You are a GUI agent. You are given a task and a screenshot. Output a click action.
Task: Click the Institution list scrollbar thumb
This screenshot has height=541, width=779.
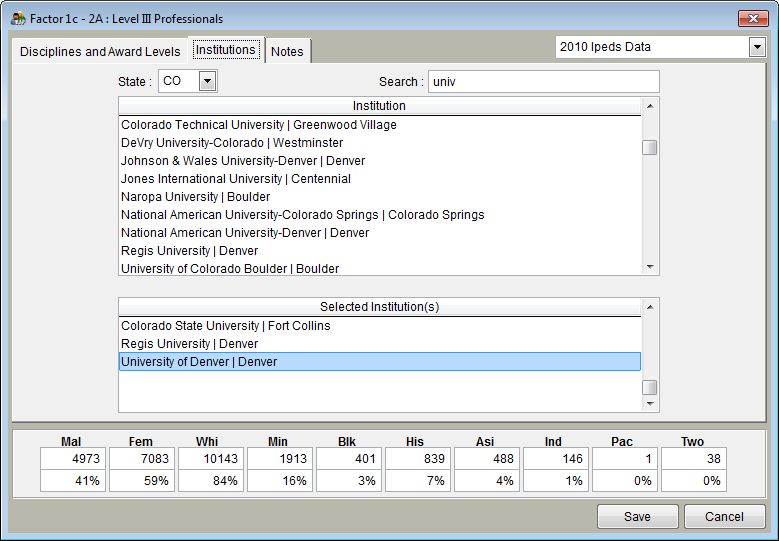(x=650, y=148)
